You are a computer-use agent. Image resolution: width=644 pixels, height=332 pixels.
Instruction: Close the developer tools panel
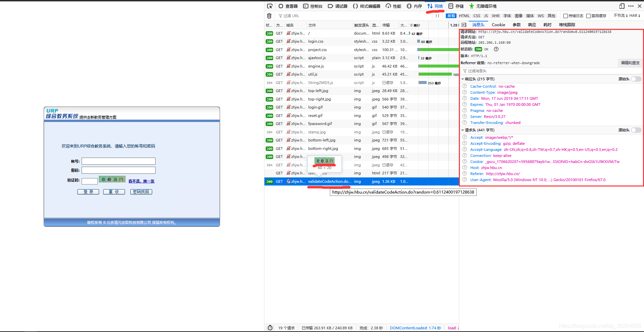(x=640, y=6)
